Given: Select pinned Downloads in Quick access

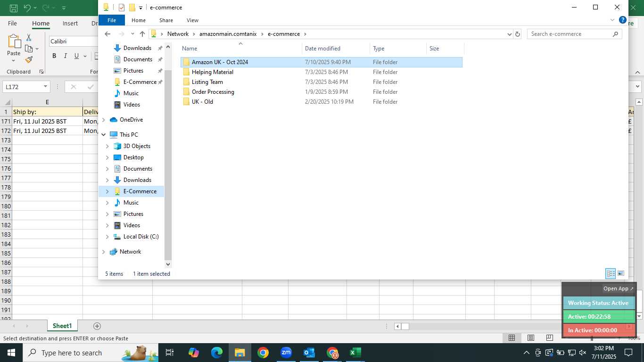Looking at the screenshot, I should [x=137, y=48].
